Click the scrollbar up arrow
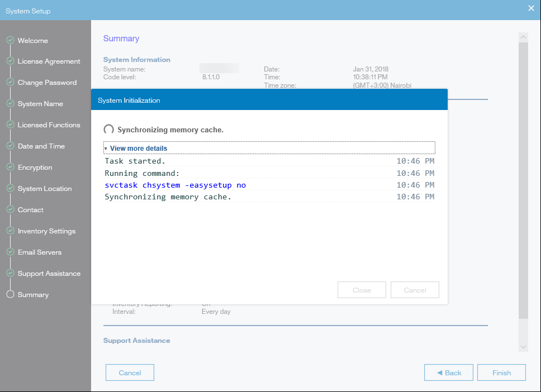Image resolution: width=541 pixels, height=392 pixels. click(524, 37)
